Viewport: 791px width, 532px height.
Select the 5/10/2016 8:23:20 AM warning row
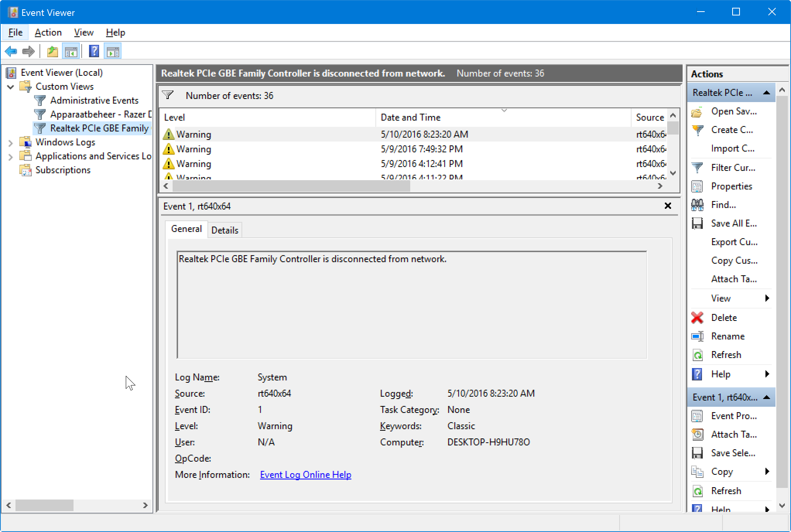413,134
